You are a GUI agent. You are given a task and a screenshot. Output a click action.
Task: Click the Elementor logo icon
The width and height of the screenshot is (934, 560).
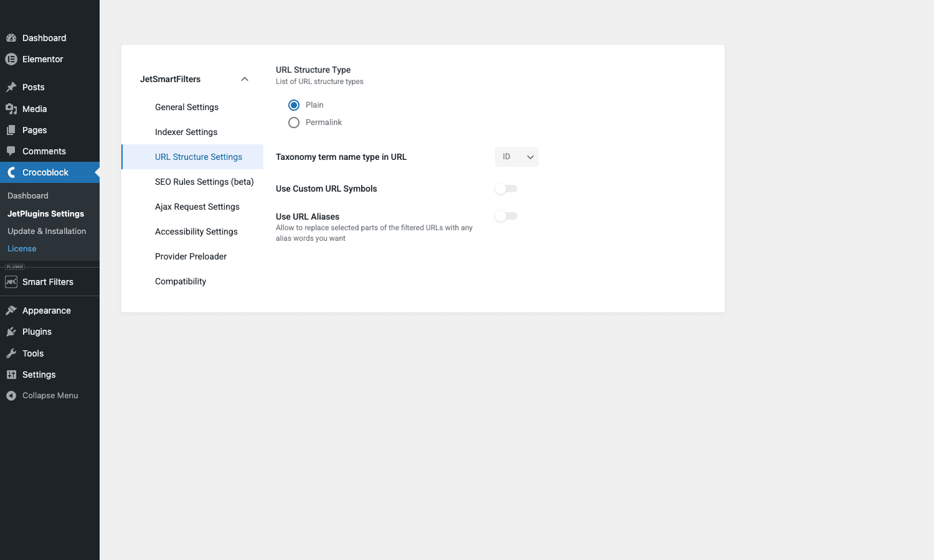11,59
